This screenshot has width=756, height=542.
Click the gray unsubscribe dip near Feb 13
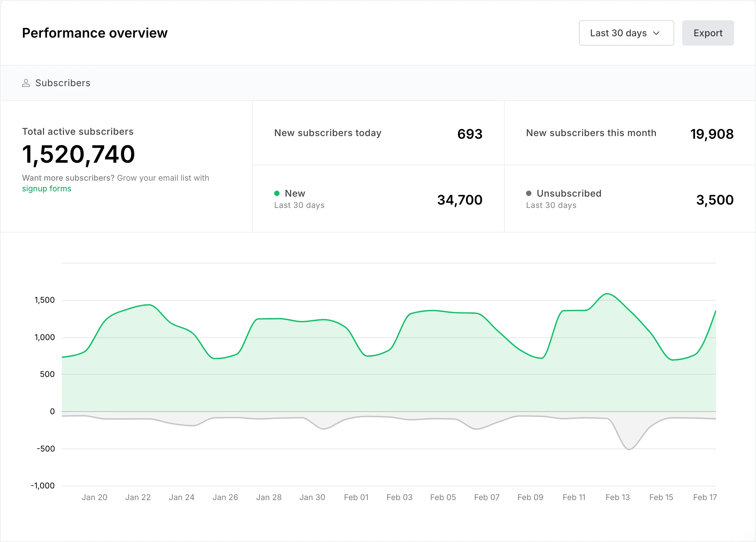click(629, 449)
